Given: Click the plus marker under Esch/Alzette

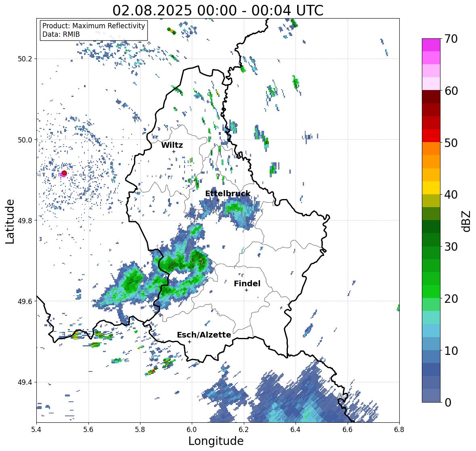Looking at the screenshot, I should click(189, 342).
